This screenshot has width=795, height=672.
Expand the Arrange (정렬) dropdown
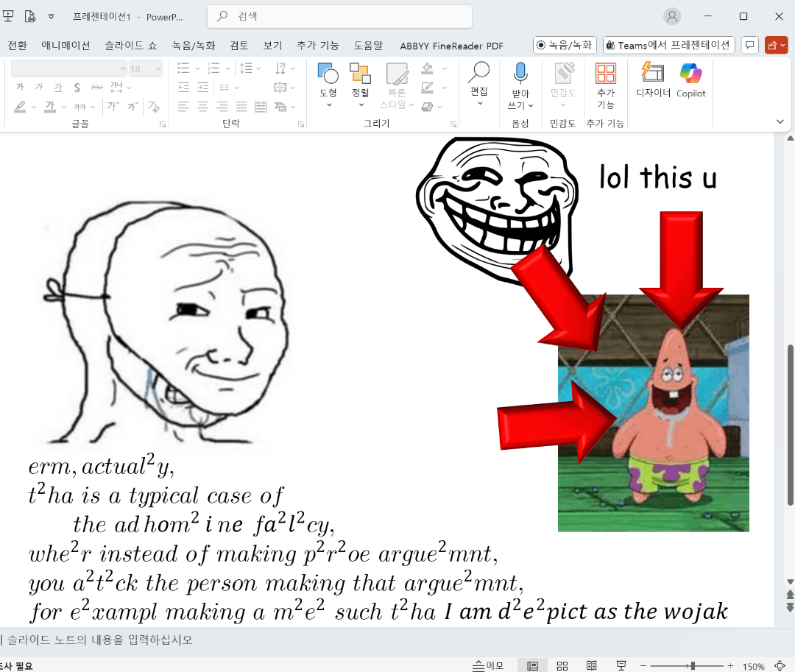coord(360,104)
